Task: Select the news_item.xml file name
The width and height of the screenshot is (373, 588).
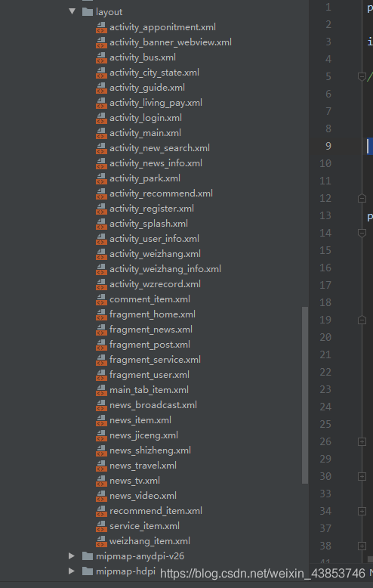Action: (x=140, y=420)
